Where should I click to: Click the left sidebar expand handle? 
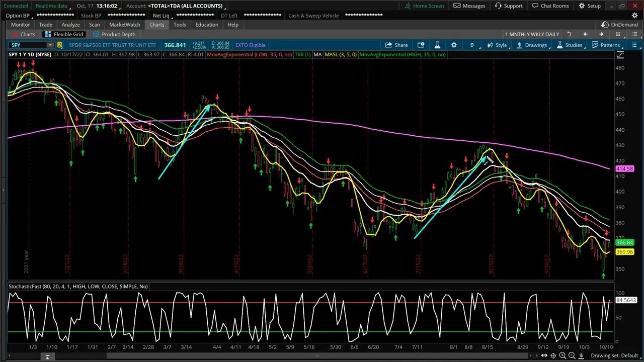click(3, 190)
